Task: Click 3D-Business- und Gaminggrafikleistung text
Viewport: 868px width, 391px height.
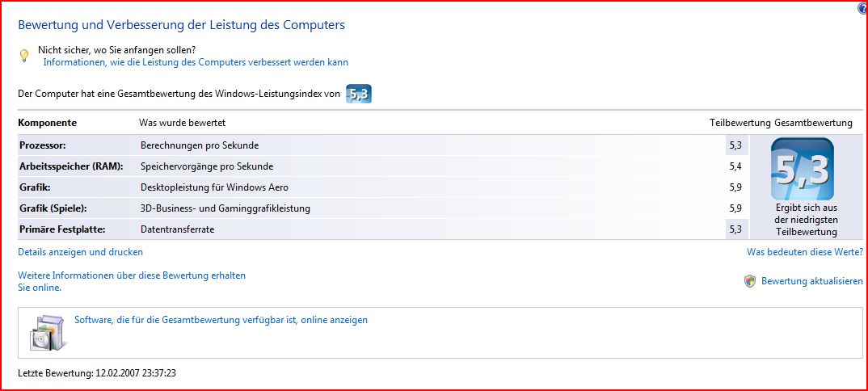Action: point(225,208)
